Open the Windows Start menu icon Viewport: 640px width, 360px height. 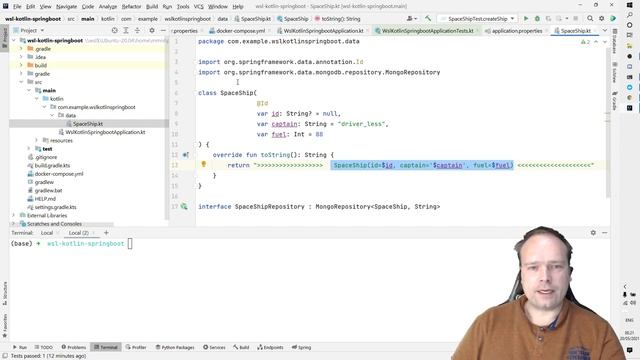point(629,5)
